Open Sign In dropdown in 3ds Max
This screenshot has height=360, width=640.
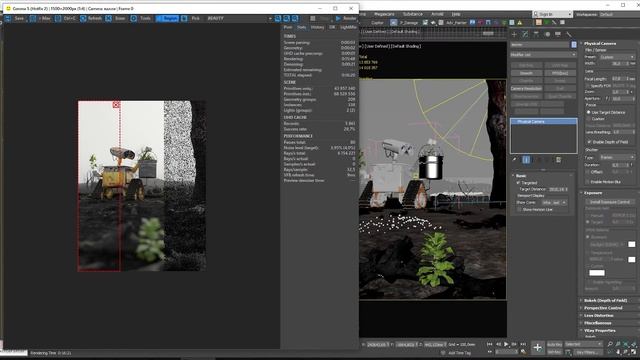(x=552, y=14)
